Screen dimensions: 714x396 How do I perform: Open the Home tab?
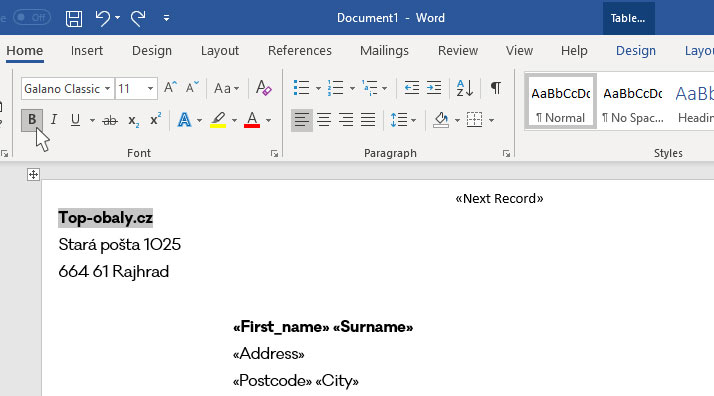[x=25, y=51]
